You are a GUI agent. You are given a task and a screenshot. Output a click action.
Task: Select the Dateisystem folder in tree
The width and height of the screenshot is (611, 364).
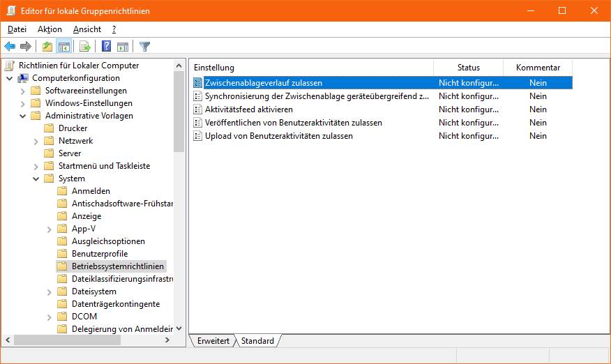click(x=93, y=291)
